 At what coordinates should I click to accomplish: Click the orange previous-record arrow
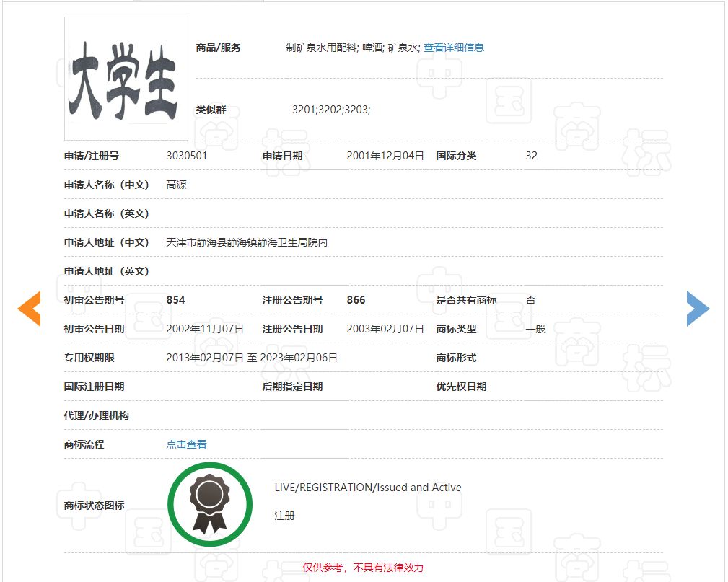click(x=30, y=309)
